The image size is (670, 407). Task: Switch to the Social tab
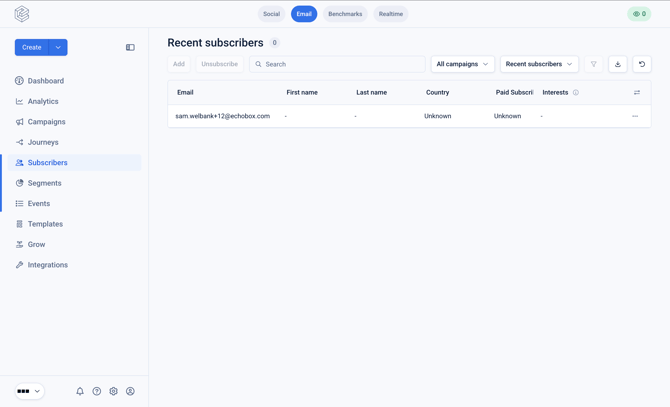click(271, 14)
